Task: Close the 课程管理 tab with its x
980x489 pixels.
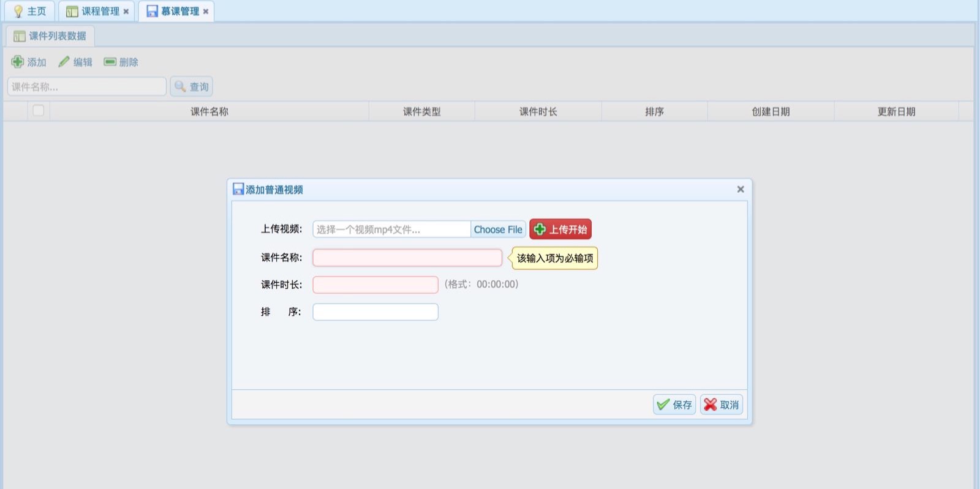Action: click(126, 12)
